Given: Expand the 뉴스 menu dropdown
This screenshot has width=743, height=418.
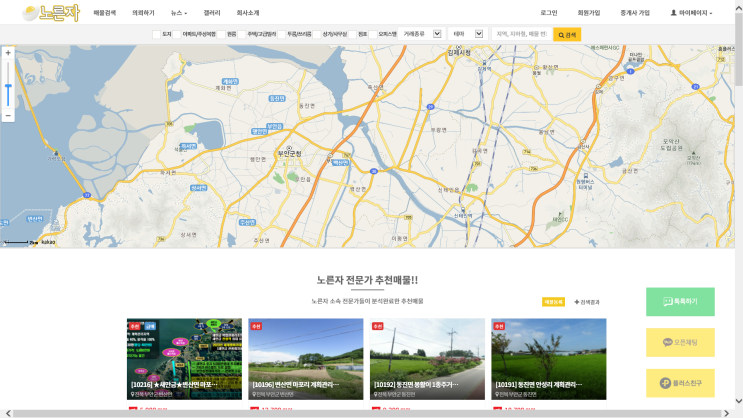Looking at the screenshot, I should coord(179,13).
